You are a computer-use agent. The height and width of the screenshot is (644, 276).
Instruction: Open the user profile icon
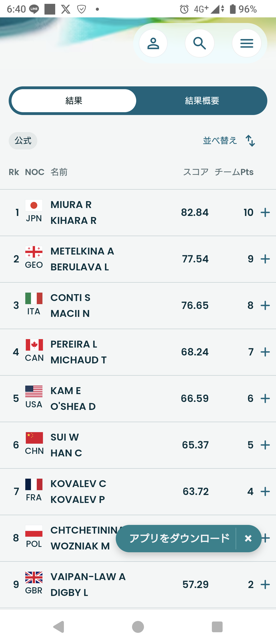(153, 43)
